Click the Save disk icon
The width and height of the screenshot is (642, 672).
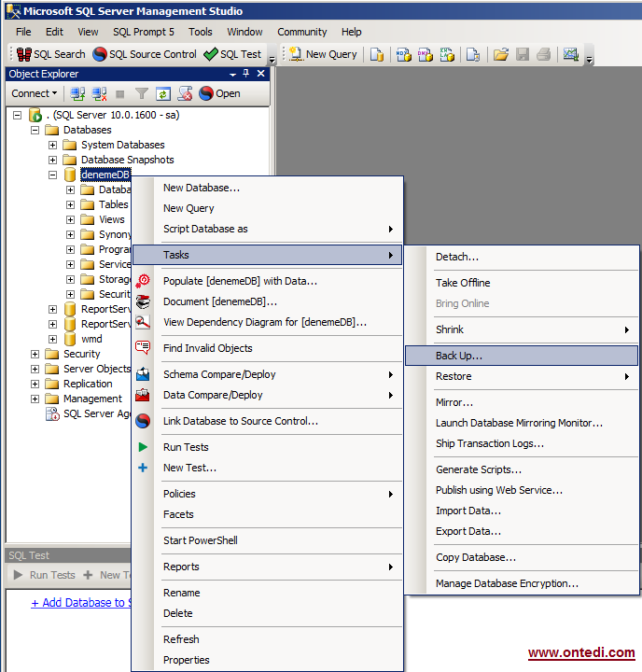523,54
